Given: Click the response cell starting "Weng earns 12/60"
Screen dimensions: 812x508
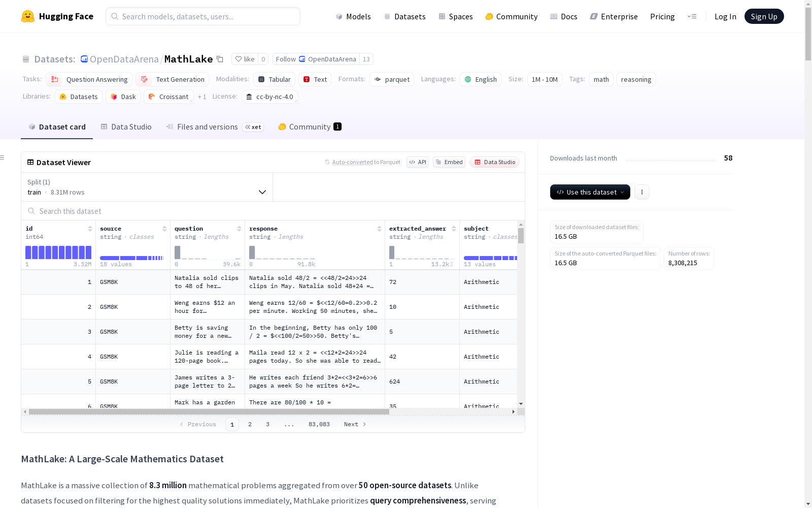Looking at the screenshot, I should (x=315, y=307).
